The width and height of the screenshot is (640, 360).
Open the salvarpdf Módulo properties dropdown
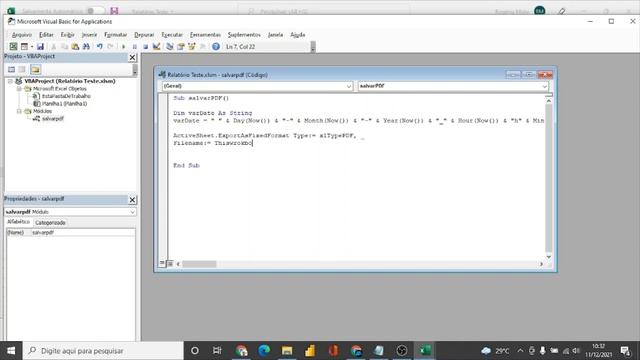coord(132,212)
